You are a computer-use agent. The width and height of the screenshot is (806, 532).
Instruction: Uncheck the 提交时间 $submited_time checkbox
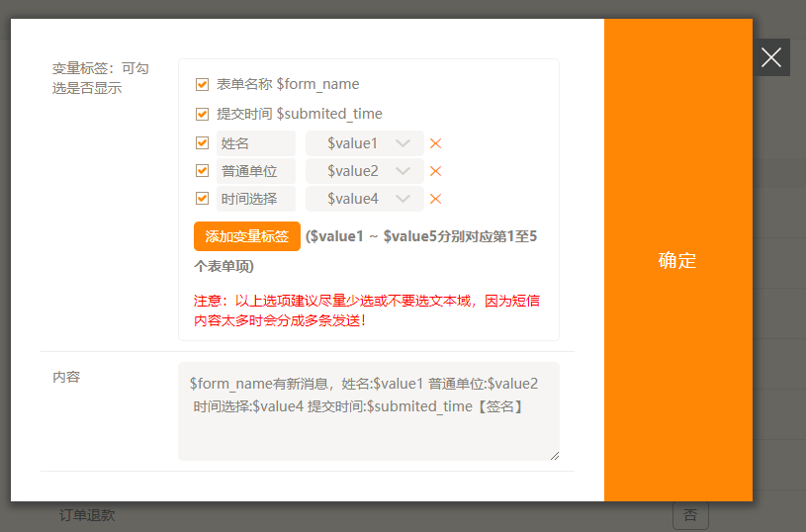pyautogui.click(x=203, y=114)
